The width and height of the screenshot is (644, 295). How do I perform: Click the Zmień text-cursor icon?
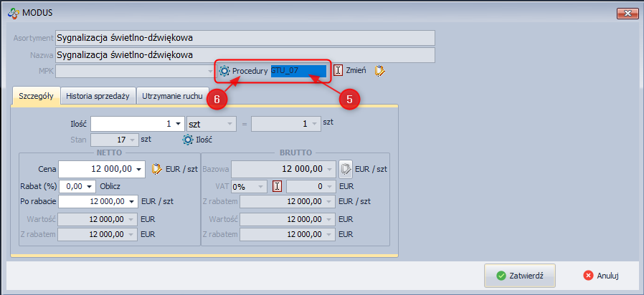(x=338, y=71)
